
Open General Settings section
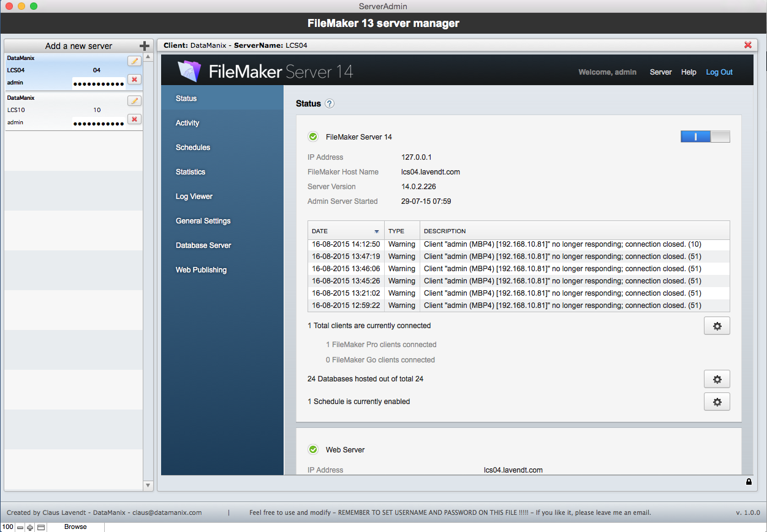tap(222, 220)
